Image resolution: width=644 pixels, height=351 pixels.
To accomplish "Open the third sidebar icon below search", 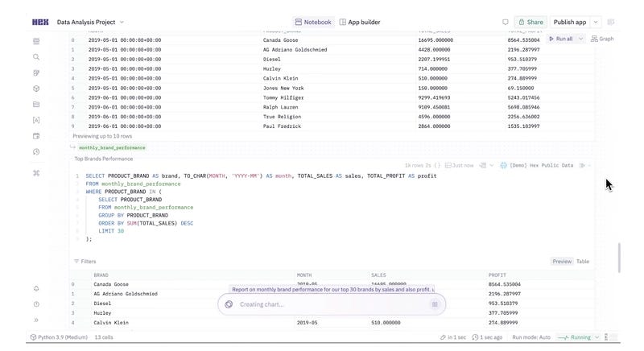I will click(x=36, y=72).
